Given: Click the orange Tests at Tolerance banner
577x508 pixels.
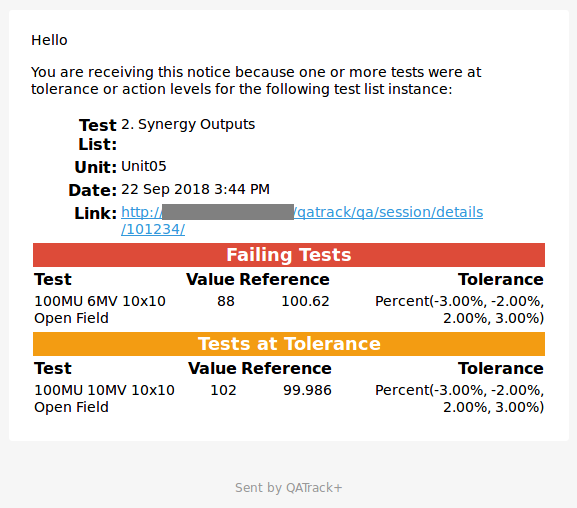Looking at the screenshot, I should click(289, 344).
